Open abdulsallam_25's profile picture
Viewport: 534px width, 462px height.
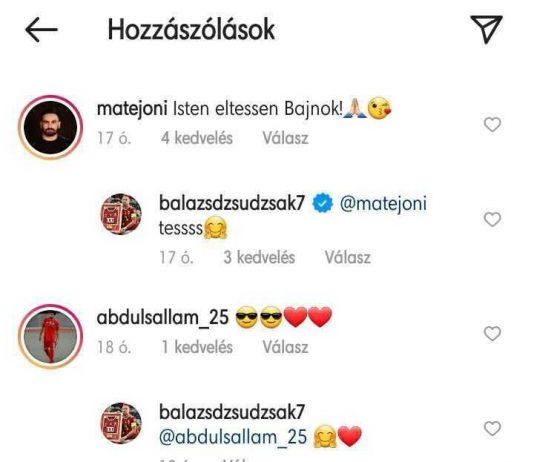point(50,336)
